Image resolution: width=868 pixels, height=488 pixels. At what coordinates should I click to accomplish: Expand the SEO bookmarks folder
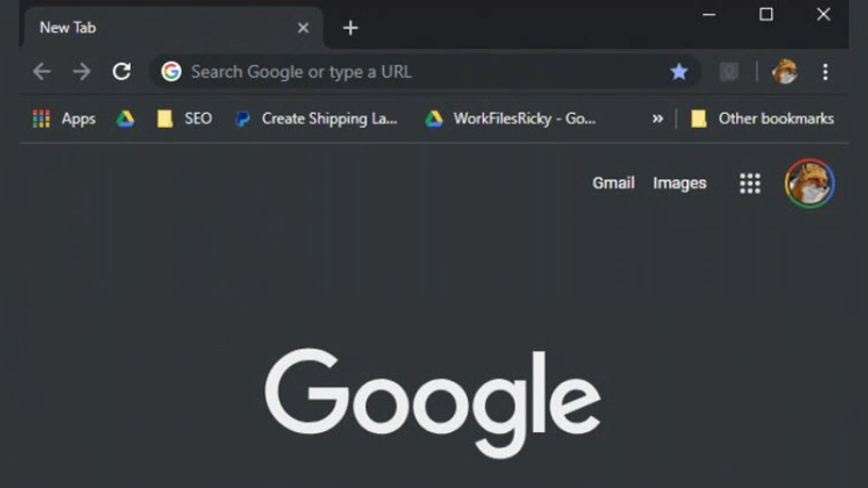pos(184,119)
